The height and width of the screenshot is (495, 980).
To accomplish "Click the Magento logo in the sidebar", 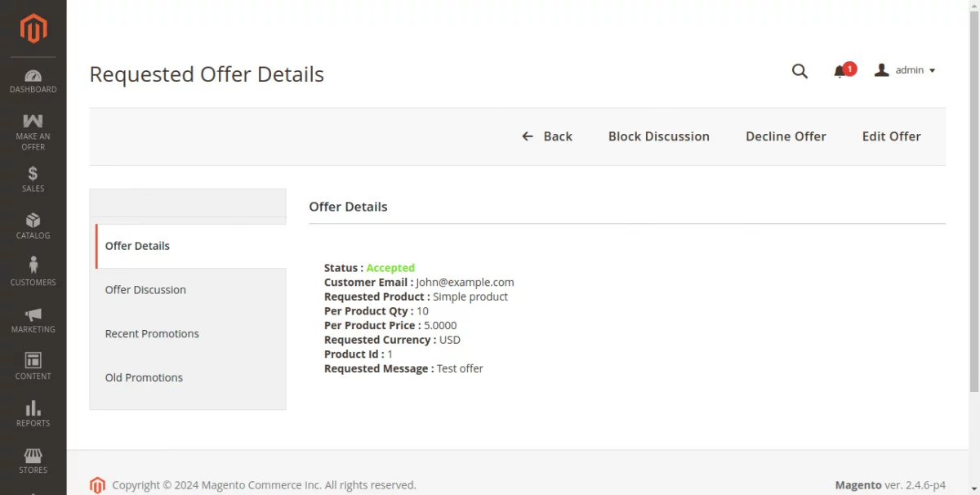I will click(33, 29).
